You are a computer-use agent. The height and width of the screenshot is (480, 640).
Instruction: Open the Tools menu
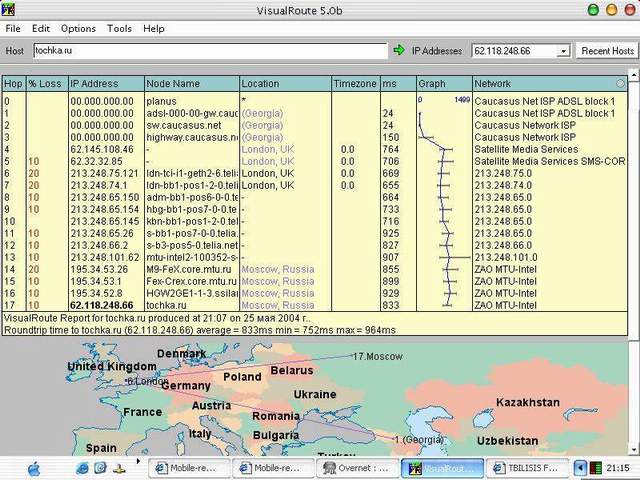tap(119, 29)
